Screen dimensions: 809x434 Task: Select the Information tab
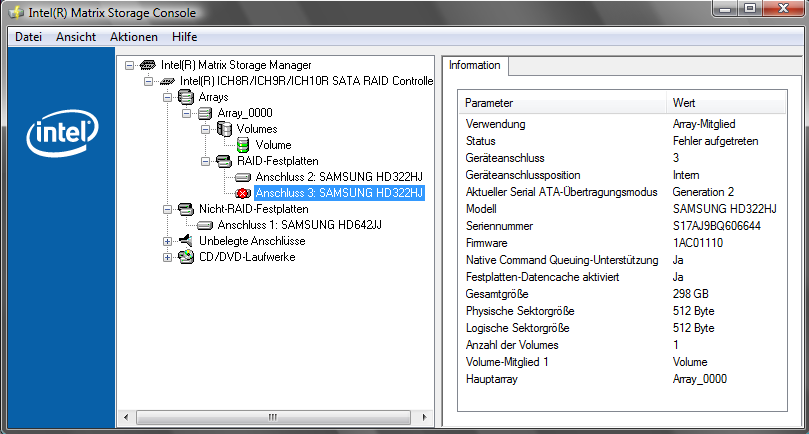[475, 66]
